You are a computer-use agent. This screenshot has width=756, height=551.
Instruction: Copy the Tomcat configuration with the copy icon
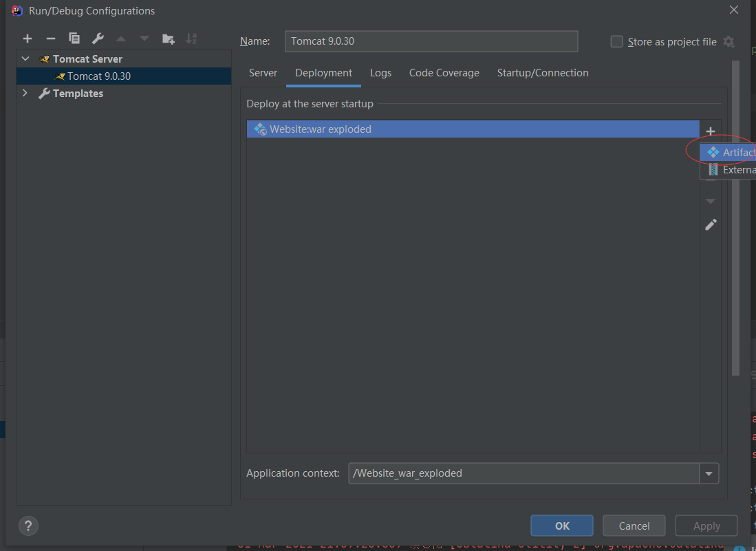pyautogui.click(x=74, y=39)
